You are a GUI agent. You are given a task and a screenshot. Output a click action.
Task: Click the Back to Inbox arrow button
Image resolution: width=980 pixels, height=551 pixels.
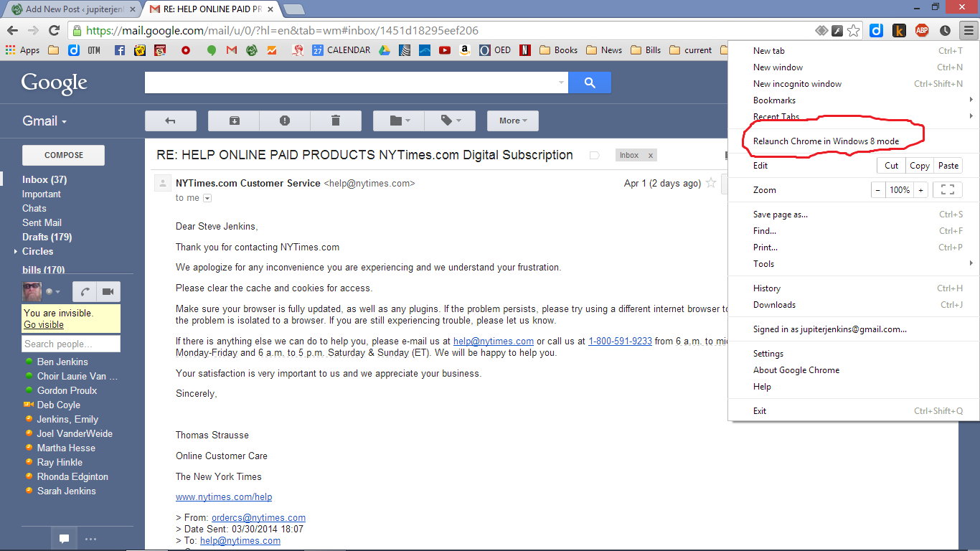[x=171, y=121]
